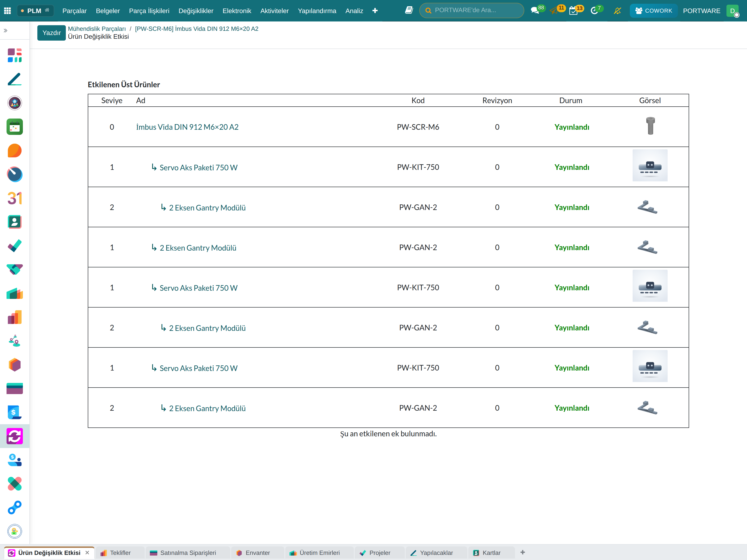The height and width of the screenshot is (560, 747).
Task: Close the Ürün Değişiklik Etkisi tab
Action: (x=87, y=553)
